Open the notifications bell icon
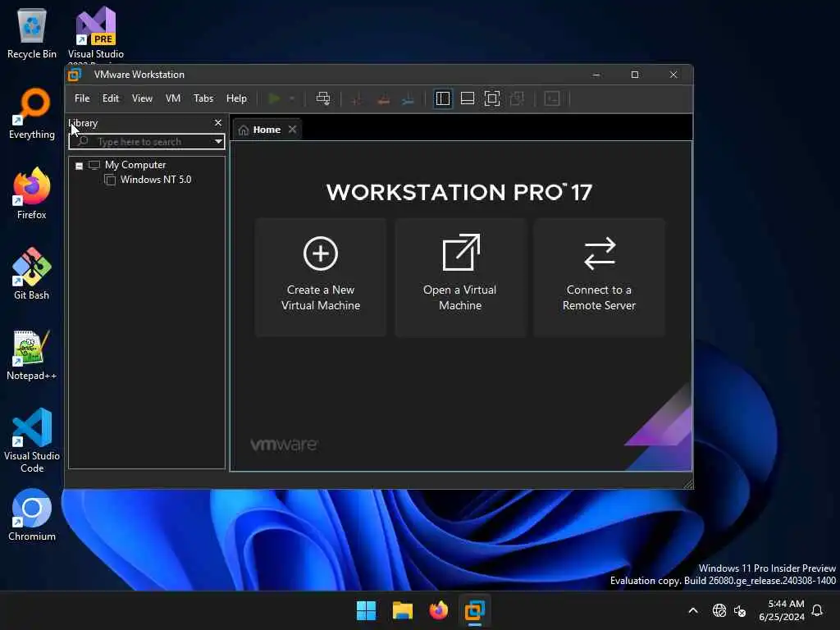The height and width of the screenshot is (630, 840). pyautogui.click(x=818, y=610)
